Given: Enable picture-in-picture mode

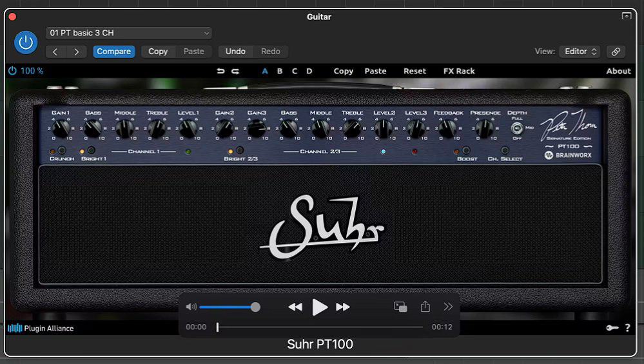Looking at the screenshot, I should [400, 307].
